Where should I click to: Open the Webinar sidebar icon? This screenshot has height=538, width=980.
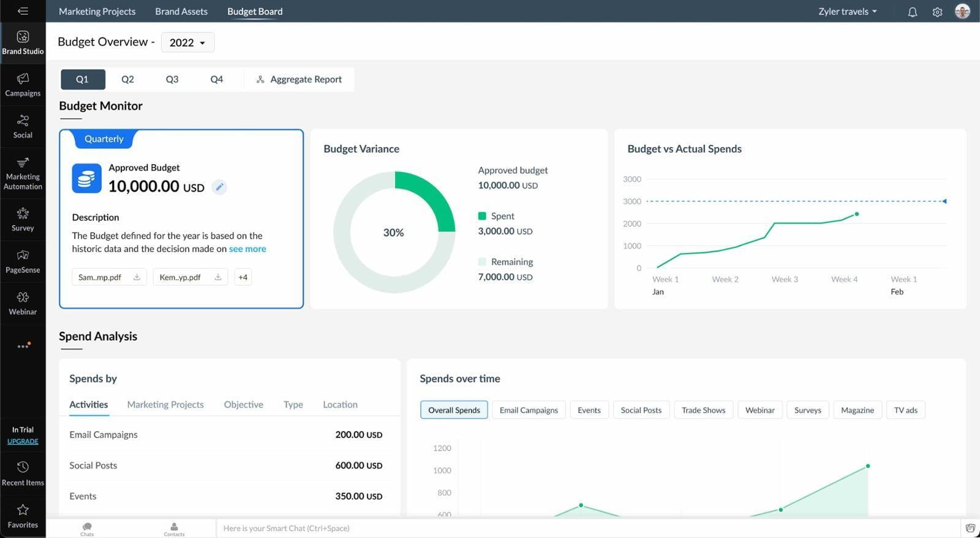tap(23, 303)
